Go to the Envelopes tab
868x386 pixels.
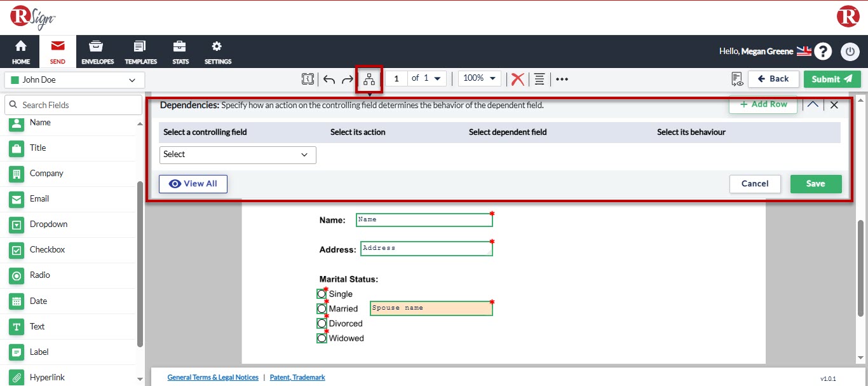pos(97,52)
